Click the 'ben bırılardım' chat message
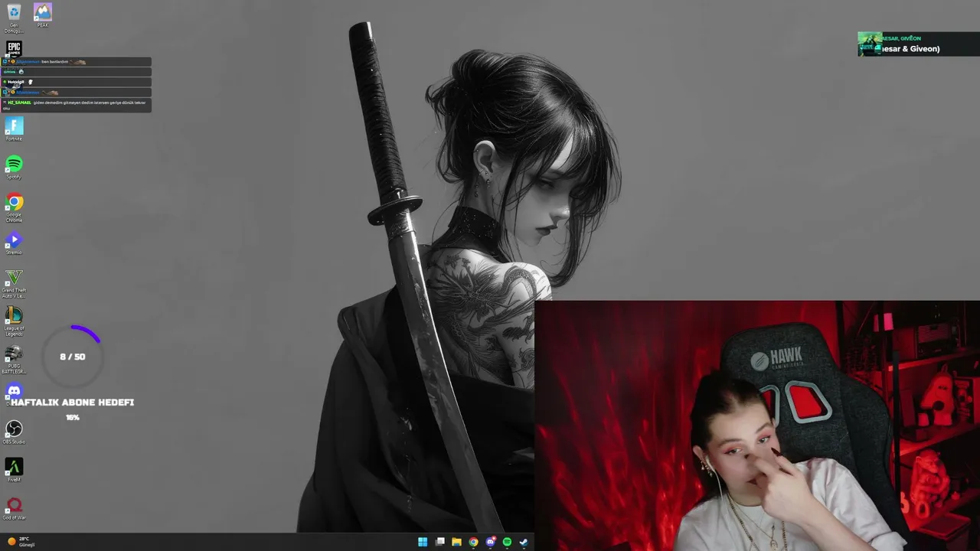 pyautogui.click(x=77, y=61)
